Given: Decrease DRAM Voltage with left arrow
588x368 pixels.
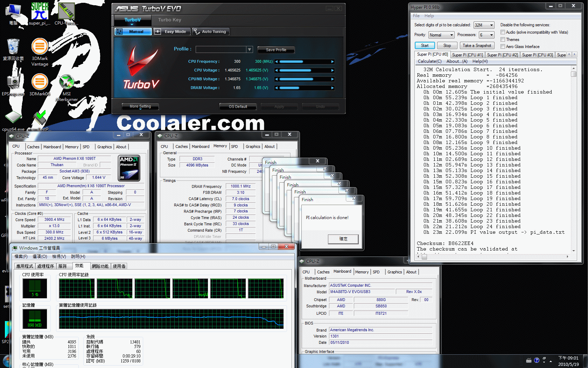Looking at the screenshot, I should click(276, 88).
